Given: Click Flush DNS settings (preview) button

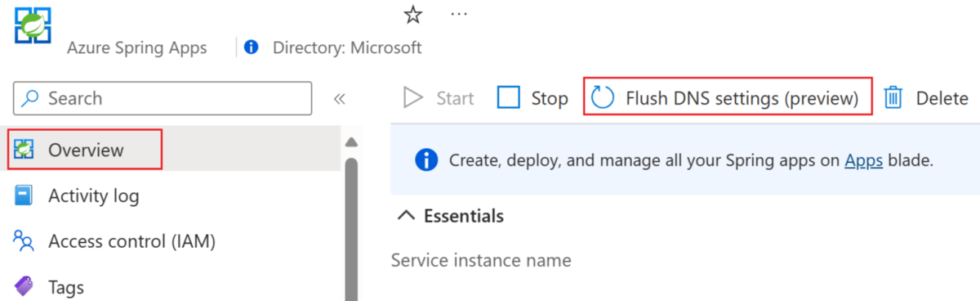Looking at the screenshot, I should (x=728, y=98).
